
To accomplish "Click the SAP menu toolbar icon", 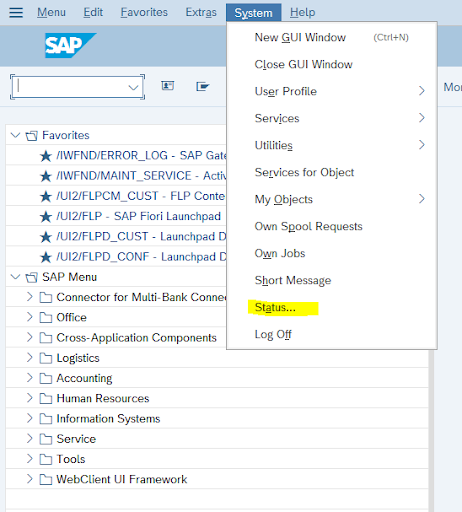I will (202, 86).
